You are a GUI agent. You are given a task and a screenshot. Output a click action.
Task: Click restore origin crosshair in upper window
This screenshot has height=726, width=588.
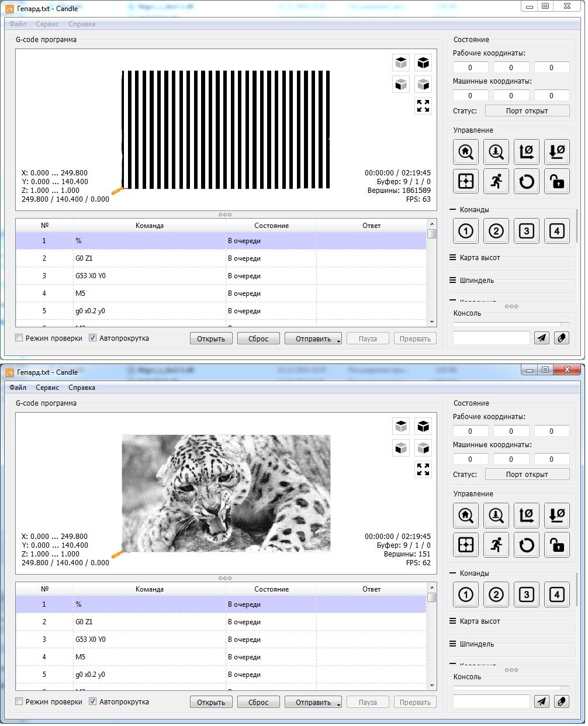click(x=466, y=181)
